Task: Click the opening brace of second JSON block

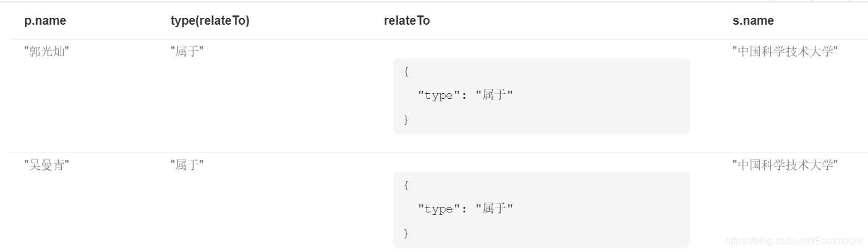Action: coord(406,185)
